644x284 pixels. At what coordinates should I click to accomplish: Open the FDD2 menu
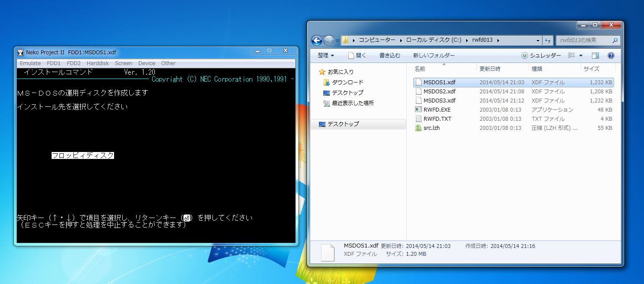(x=74, y=63)
